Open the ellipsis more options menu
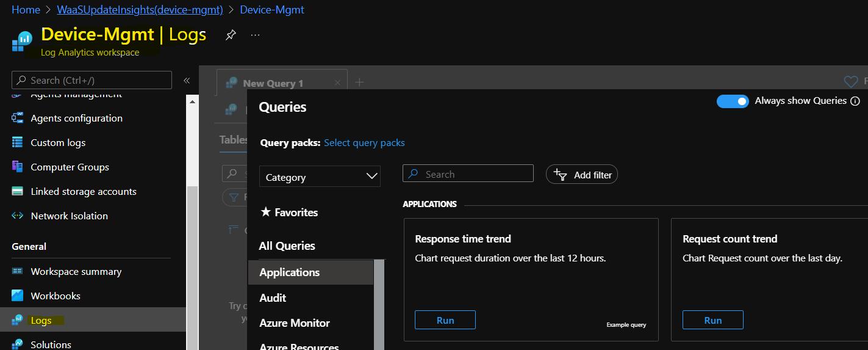The height and width of the screenshot is (350, 868). [256, 35]
